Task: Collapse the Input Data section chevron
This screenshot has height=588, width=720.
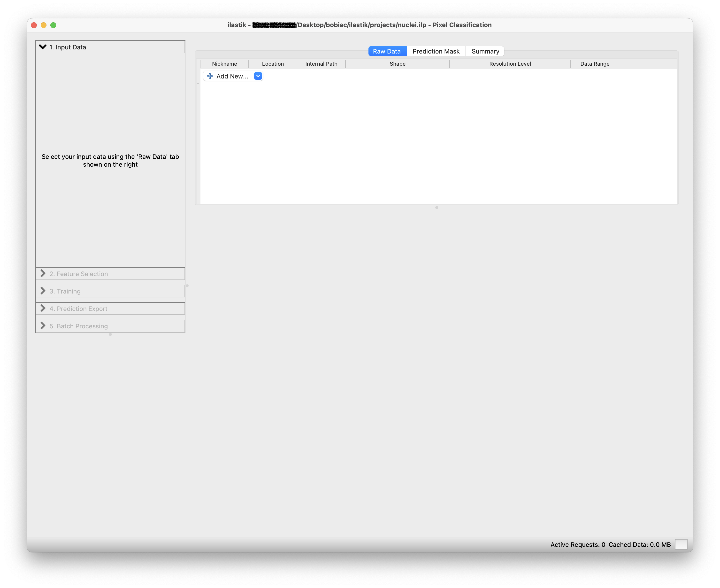Action: [x=43, y=47]
